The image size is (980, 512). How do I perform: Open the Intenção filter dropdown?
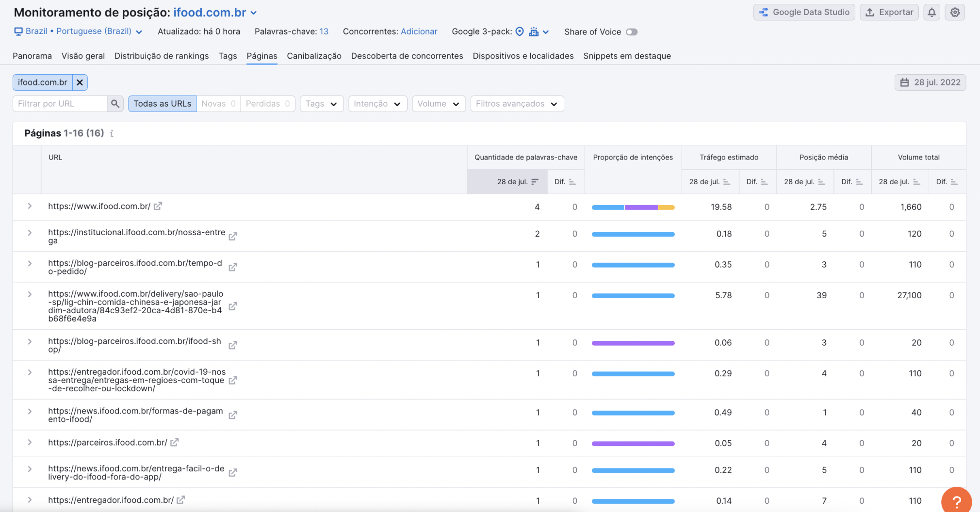377,104
